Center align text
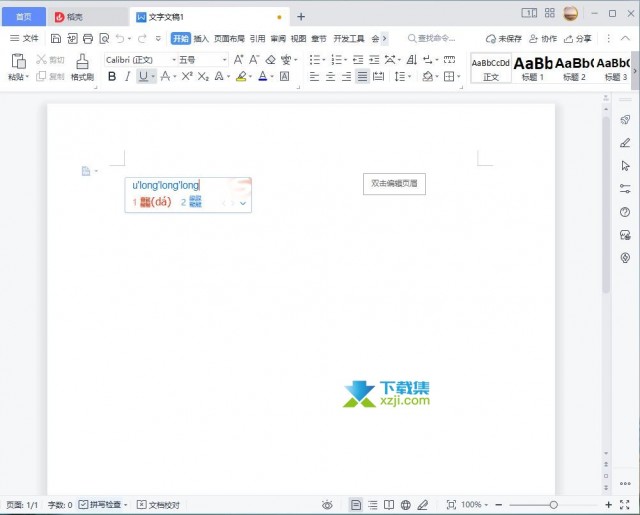Image resolution: width=640 pixels, height=515 pixels. coord(330,76)
